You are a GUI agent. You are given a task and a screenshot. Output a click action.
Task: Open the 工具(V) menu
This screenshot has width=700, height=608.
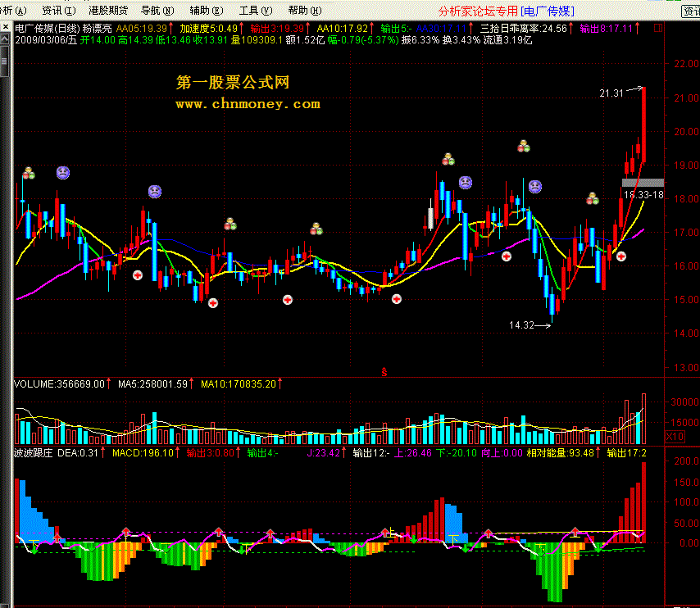(x=256, y=11)
